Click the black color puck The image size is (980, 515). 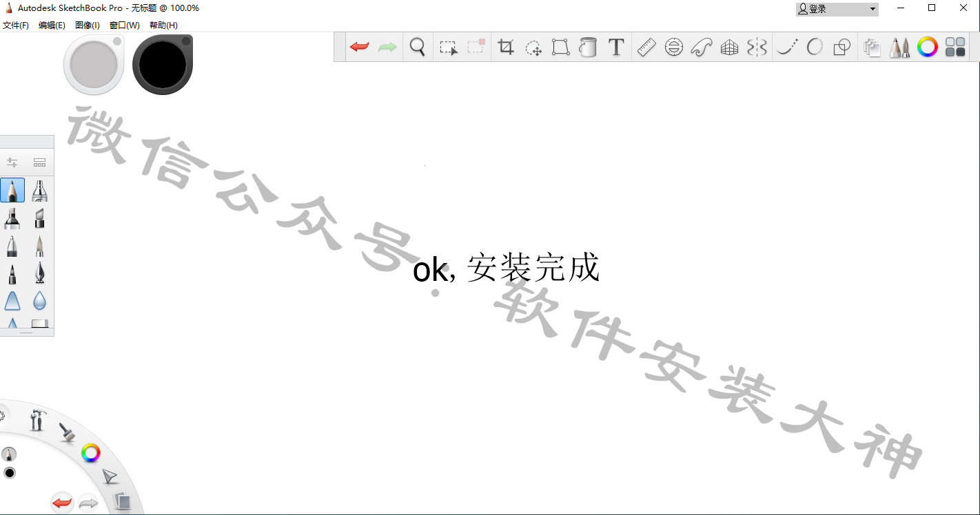click(163, 65)
